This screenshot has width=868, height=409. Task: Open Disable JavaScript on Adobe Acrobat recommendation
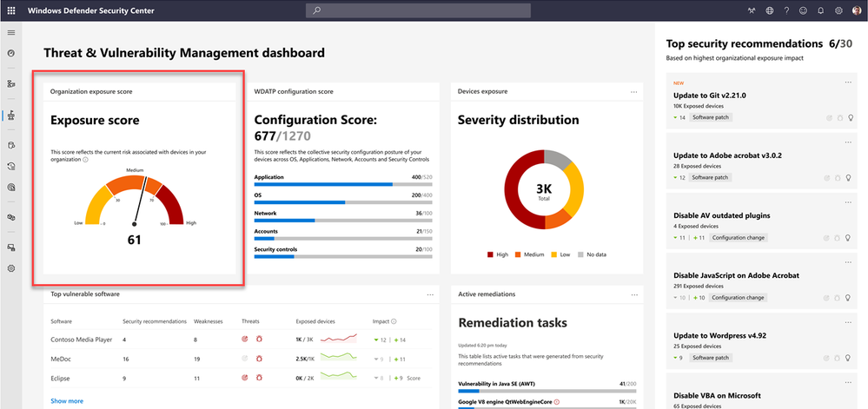[736, 275]
